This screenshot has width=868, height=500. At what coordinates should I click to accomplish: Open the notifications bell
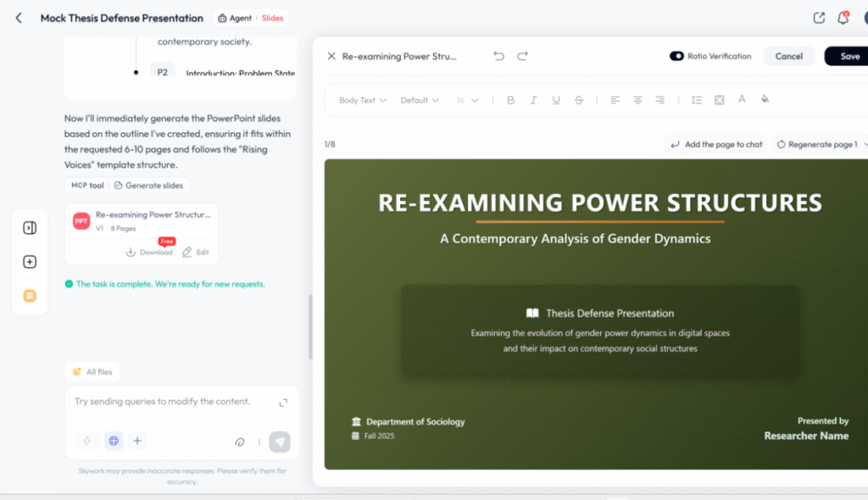[x=843, y=18]
